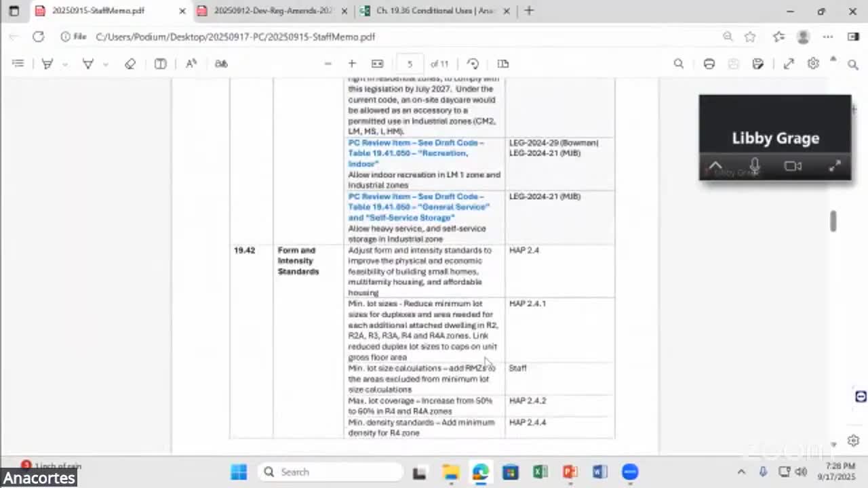This screenshot has height=488, width=868.
Task: Close the 20250915-StaffMemo.pdf tab
Action: (182, 11)
